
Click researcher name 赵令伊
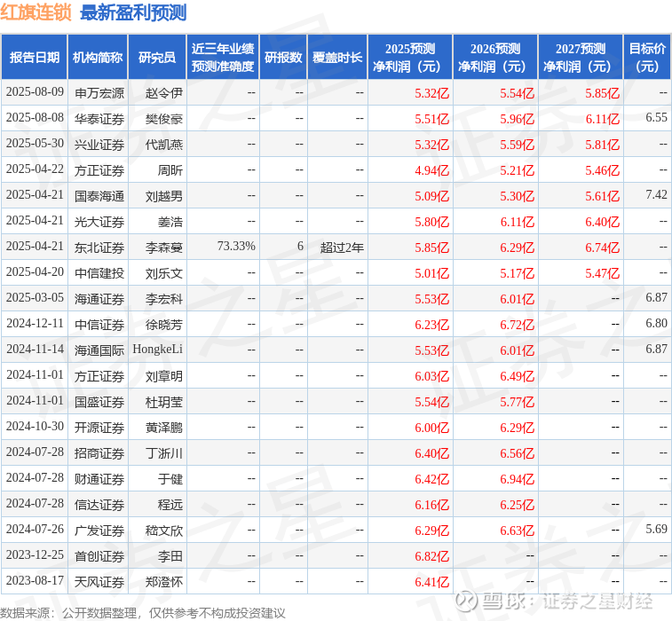(x=163, y=93)
